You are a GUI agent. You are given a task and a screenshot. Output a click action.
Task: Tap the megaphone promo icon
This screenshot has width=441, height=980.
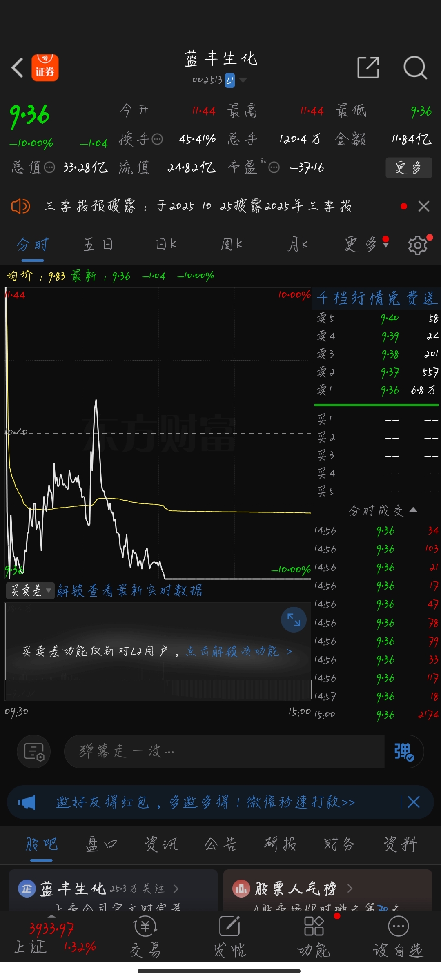pyautogui.click(x=27, y=802)
